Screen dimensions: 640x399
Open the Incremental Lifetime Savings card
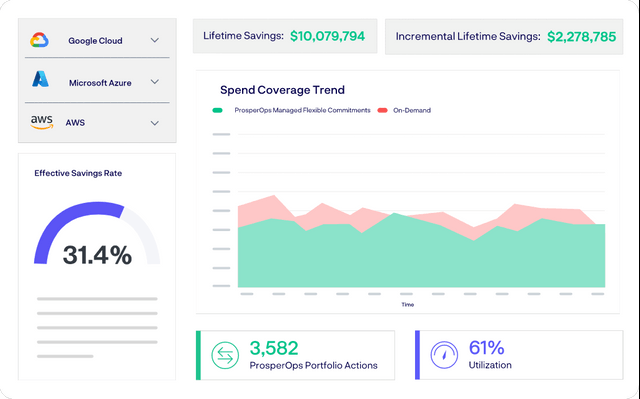(x=504, y=36)
